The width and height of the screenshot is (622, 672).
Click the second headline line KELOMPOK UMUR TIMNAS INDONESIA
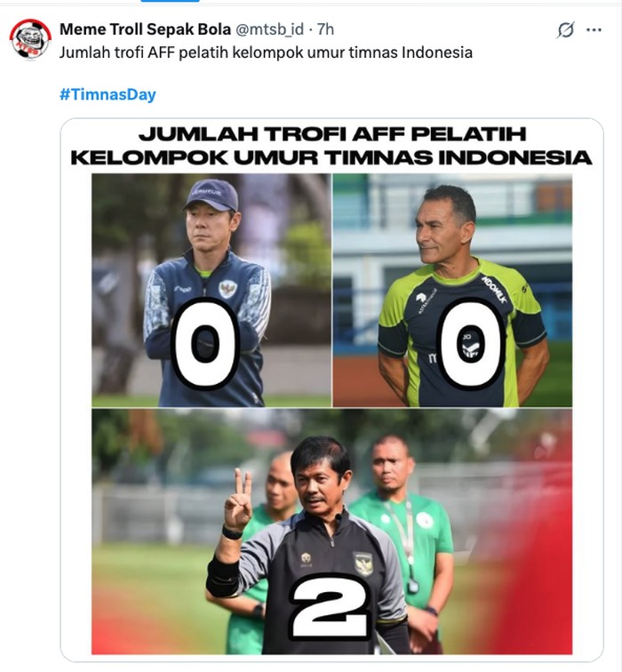click(x=331, y=157)
